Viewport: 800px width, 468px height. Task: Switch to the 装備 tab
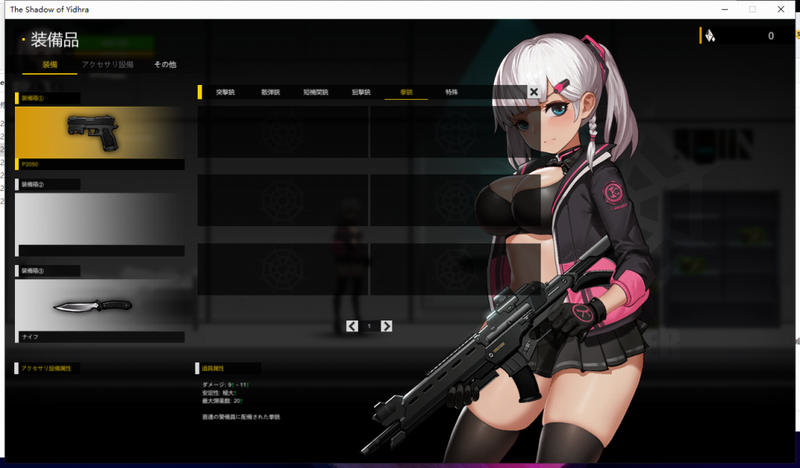pos(50,65)
